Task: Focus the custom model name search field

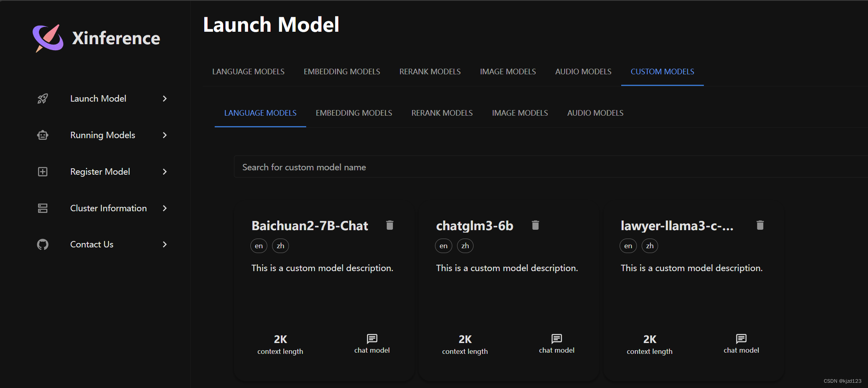Action: (551, 167)
